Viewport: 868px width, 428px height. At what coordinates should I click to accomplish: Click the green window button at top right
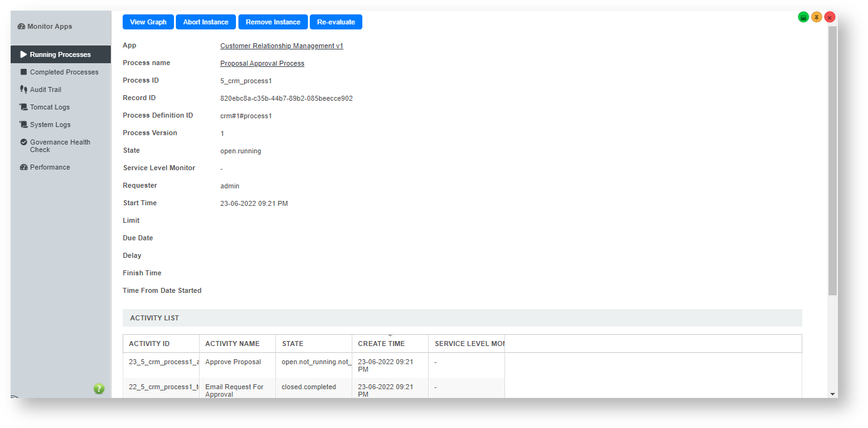(x=804, y=18)
